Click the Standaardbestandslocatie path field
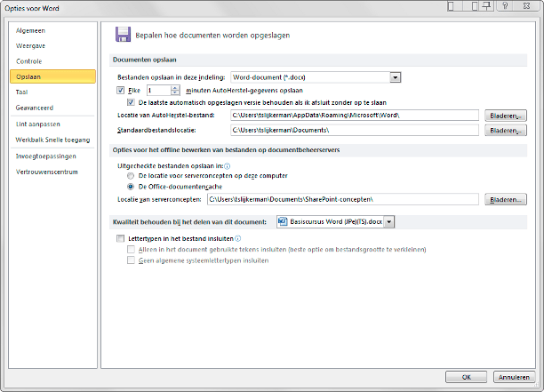This screenshot has width=544, height=392. [355, 130]
